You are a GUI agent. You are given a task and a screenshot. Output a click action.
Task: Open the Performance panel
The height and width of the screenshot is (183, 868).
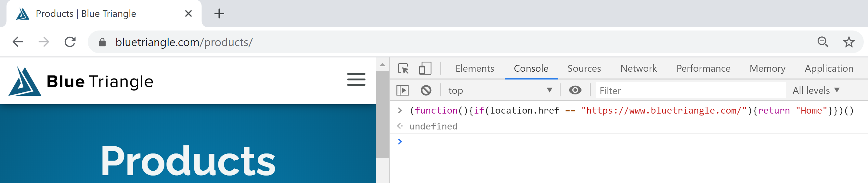pos(703,69)
